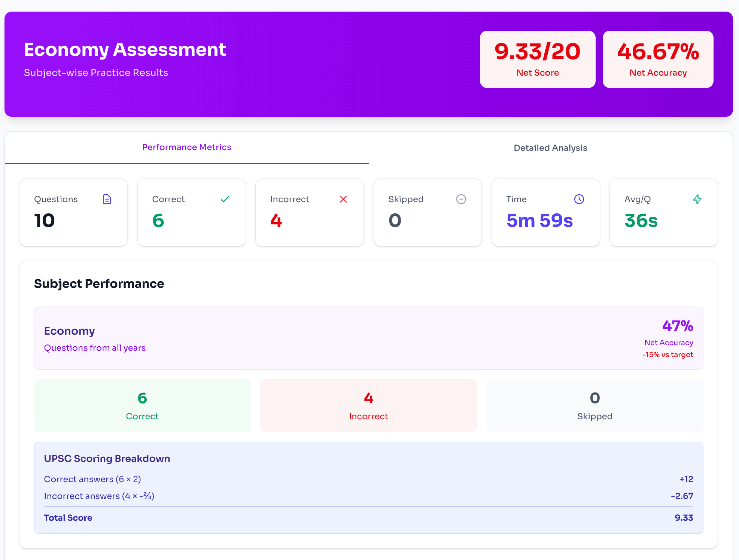739x560 pixels.
Task: Toggle the green Correct count box
Action: point(142,405)
